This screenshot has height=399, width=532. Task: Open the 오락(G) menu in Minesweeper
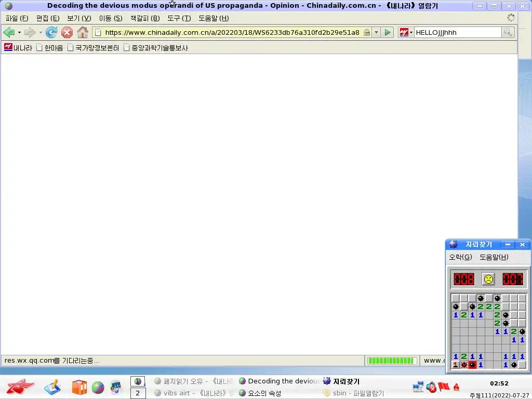click(x=460, y=257)
